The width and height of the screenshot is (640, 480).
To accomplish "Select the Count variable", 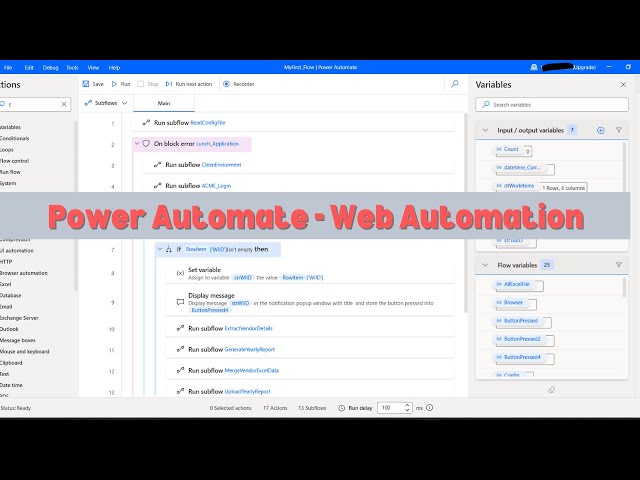I will point(511,149).
